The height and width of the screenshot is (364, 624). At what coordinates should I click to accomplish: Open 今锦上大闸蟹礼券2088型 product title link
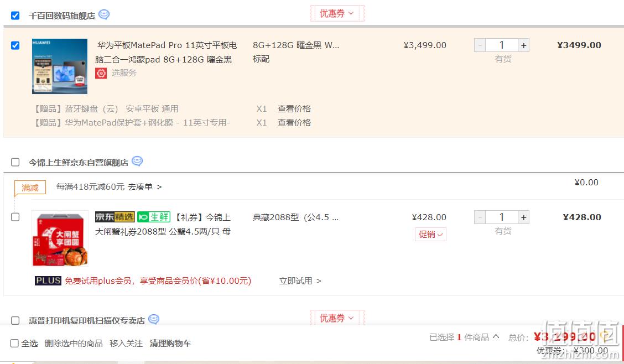(163, 225)
